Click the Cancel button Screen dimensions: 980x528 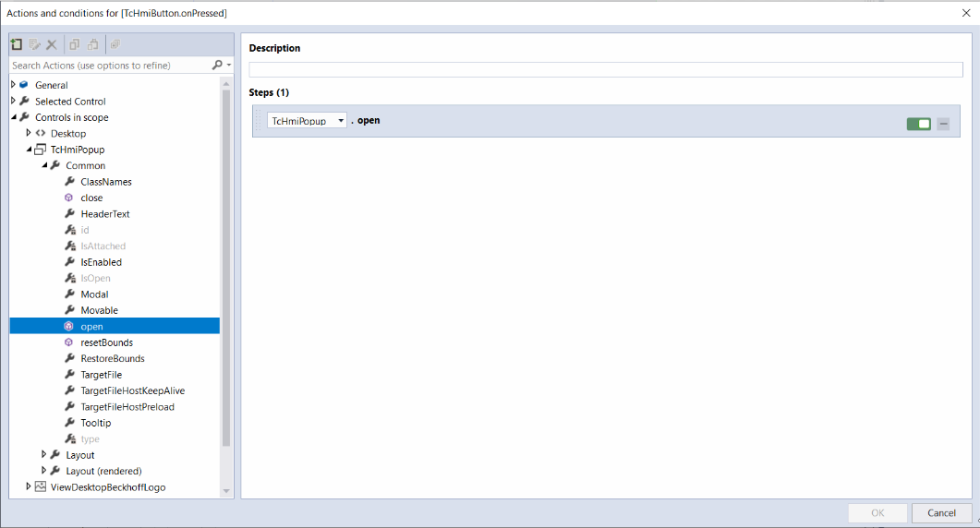[x=941, y=513]
